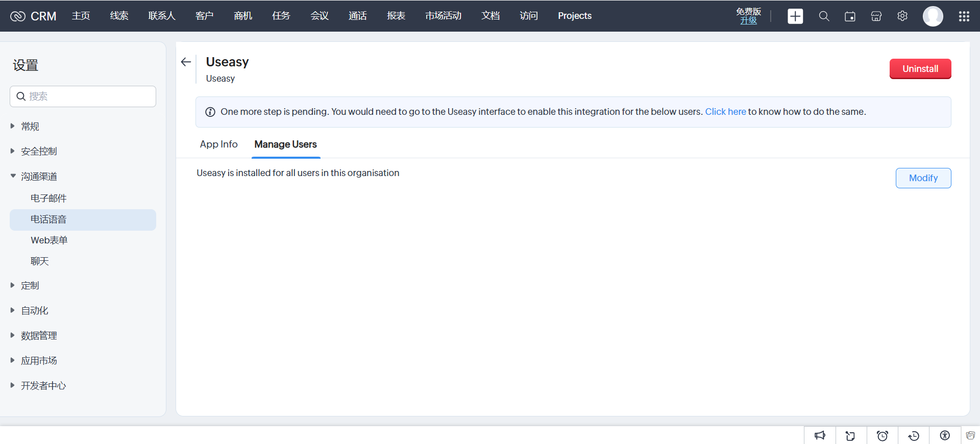The width and height of the screenshot is (980, 444).
Task: Expand the 定制 settings section
Action: click(13, 285)
